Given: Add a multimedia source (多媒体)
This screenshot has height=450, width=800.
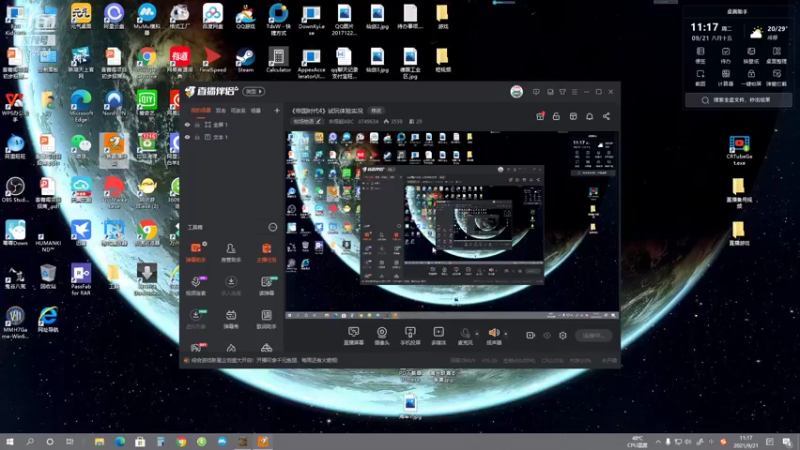Looking at the screenshot, I should [438, 336].
